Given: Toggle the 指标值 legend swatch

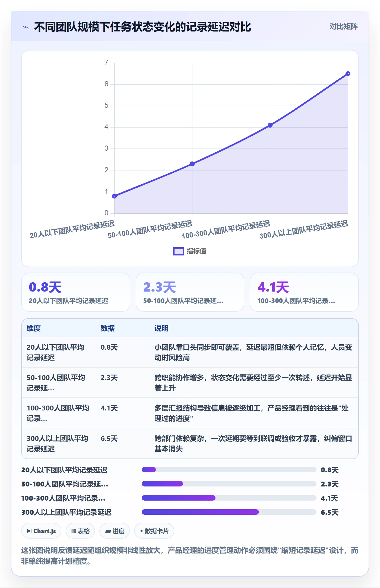Looking at the screenshot, I should click(x=179, y=251).
